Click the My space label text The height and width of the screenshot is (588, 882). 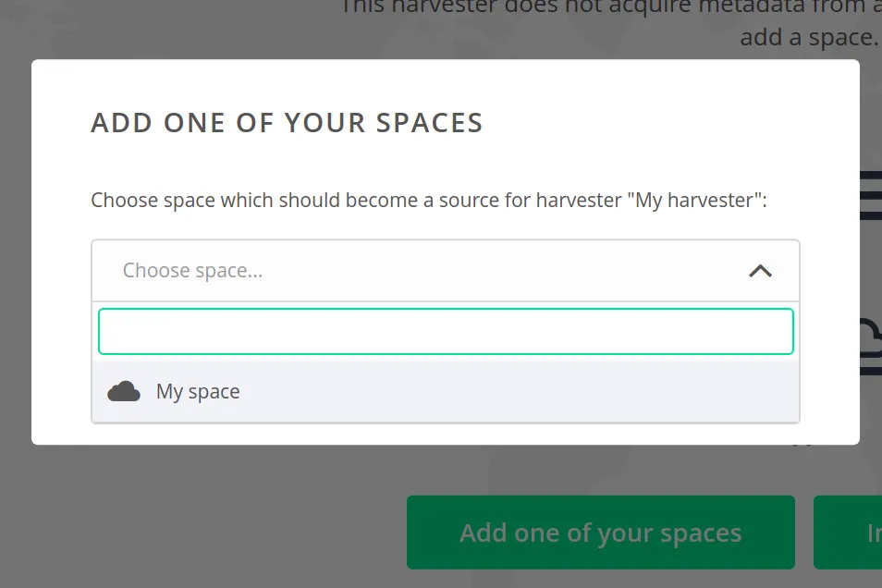point(196,390)
